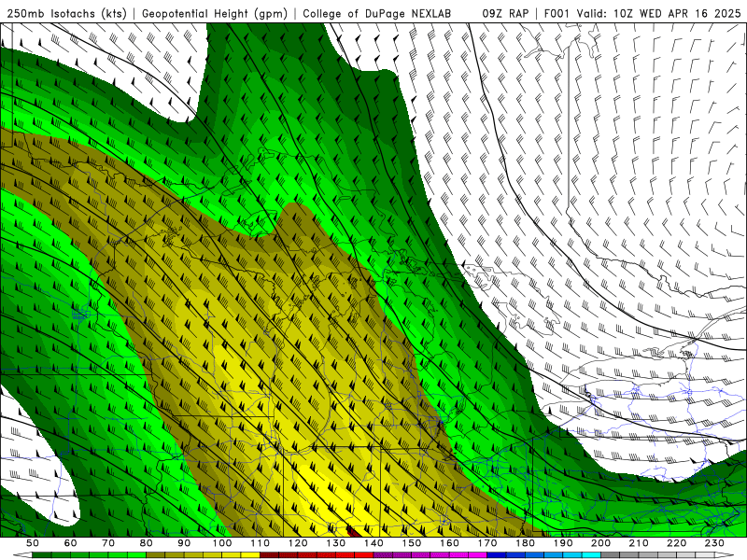The image size is (747, 560).
Task: Click the 230 label on the color scale
Action: (714, 543)
